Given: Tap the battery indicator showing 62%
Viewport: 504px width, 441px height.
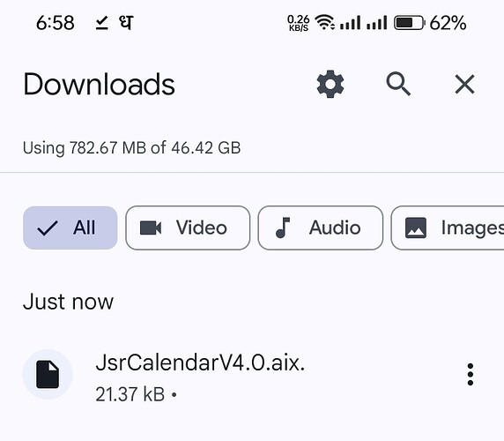Looking at the screenshot, I should pyautogui.click(x=430, y=23).
